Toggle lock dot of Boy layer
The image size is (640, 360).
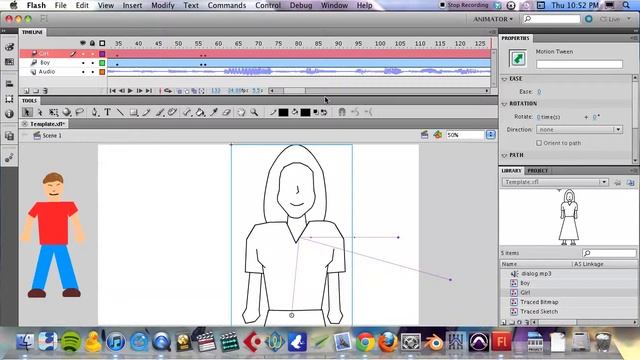click(x=93, y=63)
